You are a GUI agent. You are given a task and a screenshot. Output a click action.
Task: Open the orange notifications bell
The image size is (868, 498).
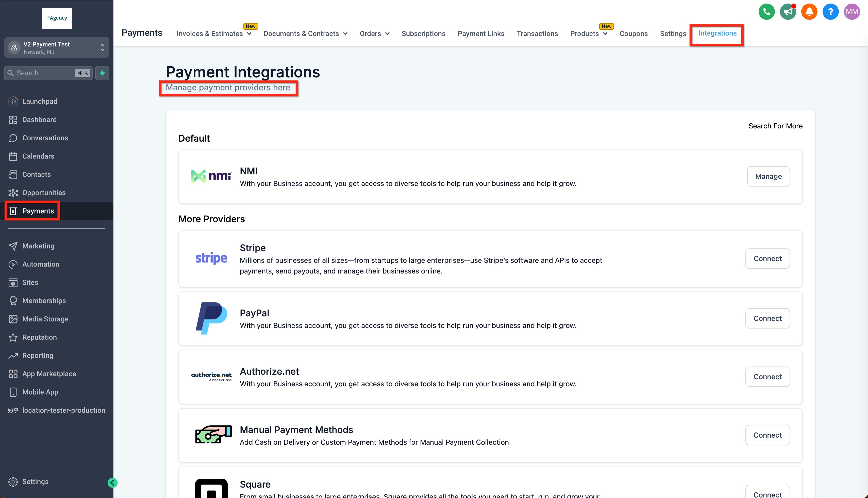809,12
